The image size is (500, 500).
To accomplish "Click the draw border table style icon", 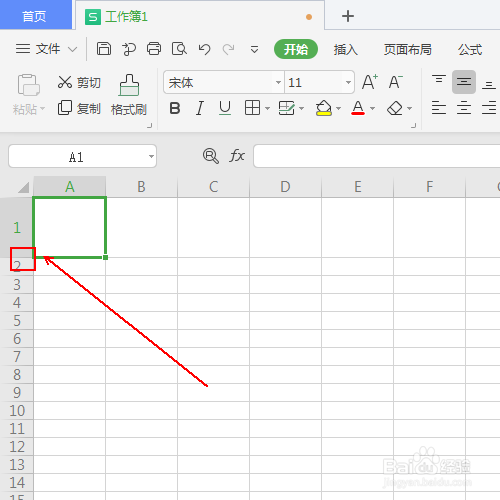I will [x=286, y=108].
